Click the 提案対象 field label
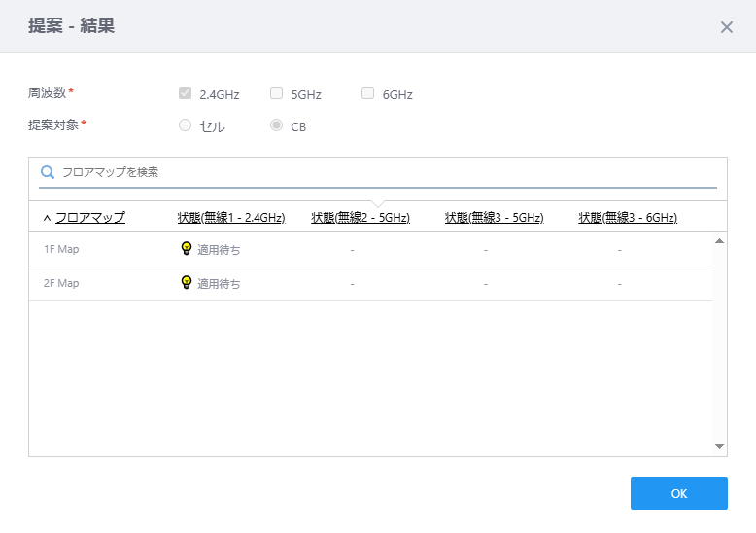Viewport: 756px width, 533px height. 53,124
